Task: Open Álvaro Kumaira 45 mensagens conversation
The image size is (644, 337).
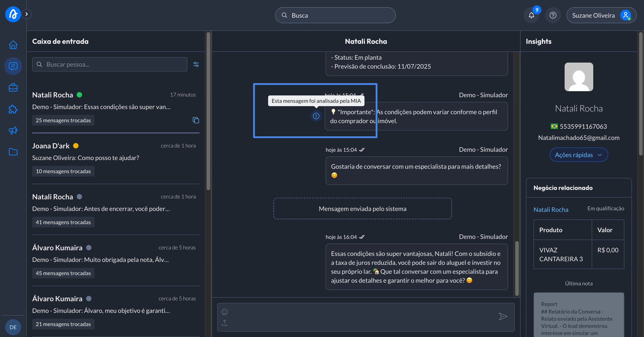Action: point(116,260)
